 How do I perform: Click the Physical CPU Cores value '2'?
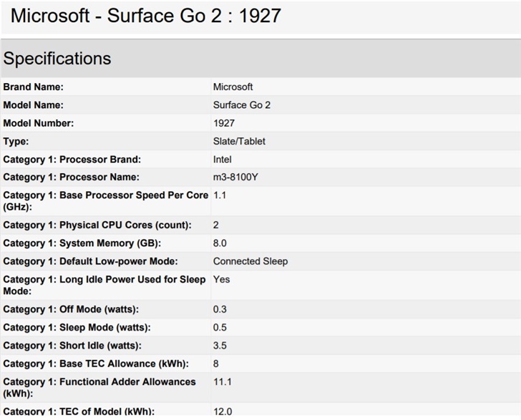point(216,225)
